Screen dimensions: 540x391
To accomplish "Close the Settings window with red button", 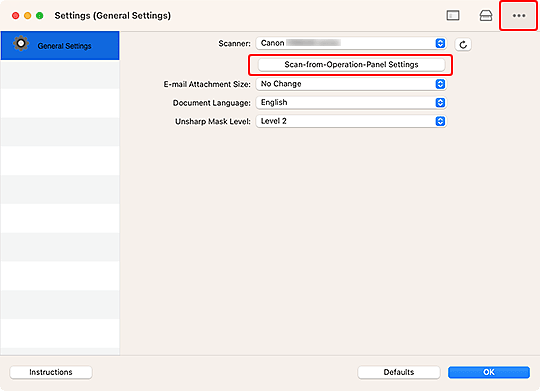I will click(x=15, y=16).
